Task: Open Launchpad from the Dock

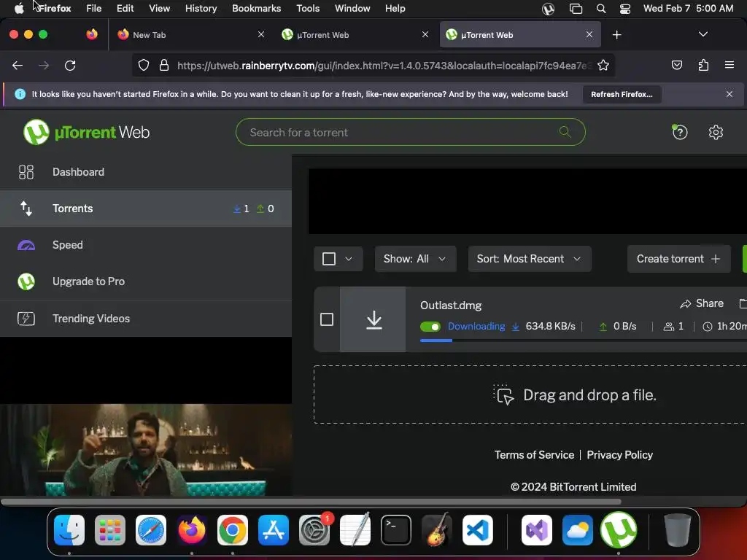Action: 110,530
